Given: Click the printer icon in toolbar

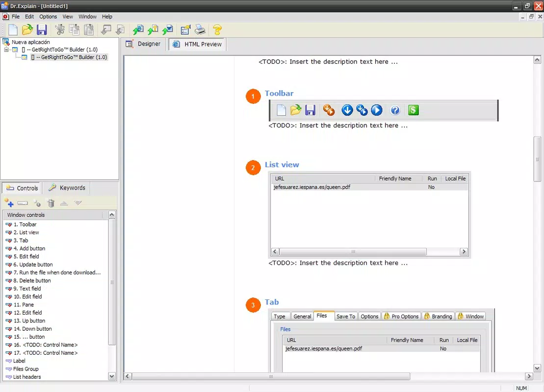Looking at the screenshot, I should [x=200, y=30].
